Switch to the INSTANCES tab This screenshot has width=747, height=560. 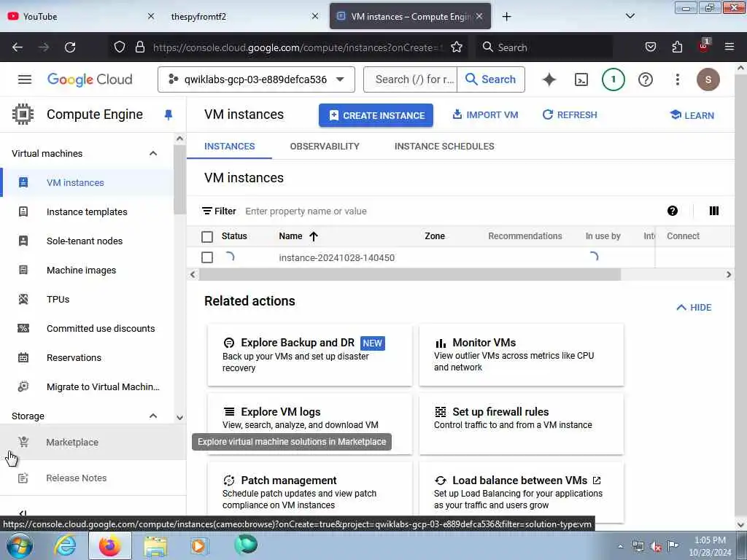click(x=229, y=146)
